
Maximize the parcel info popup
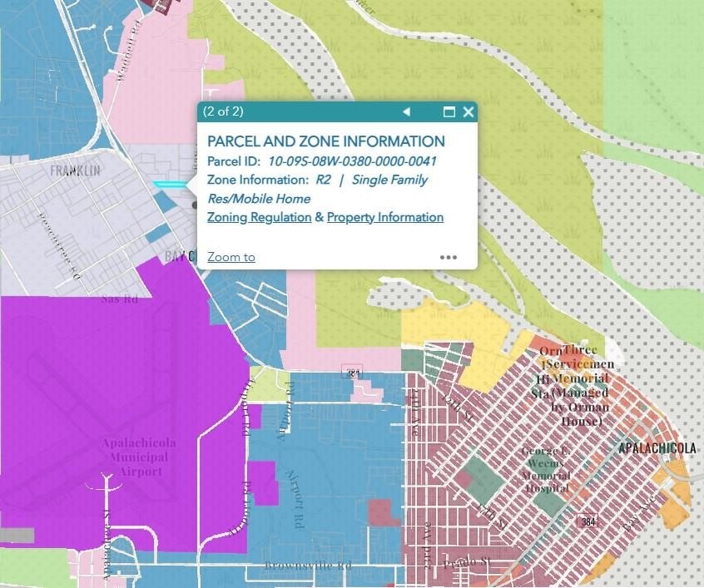coord(449,111)
